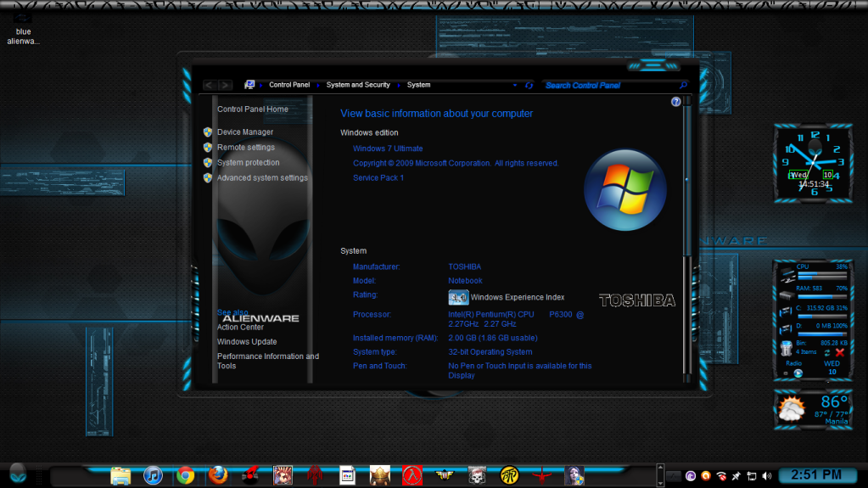Go forward with the forward arrow
Screen dimensions: 868x488
(x=225, y=85)
